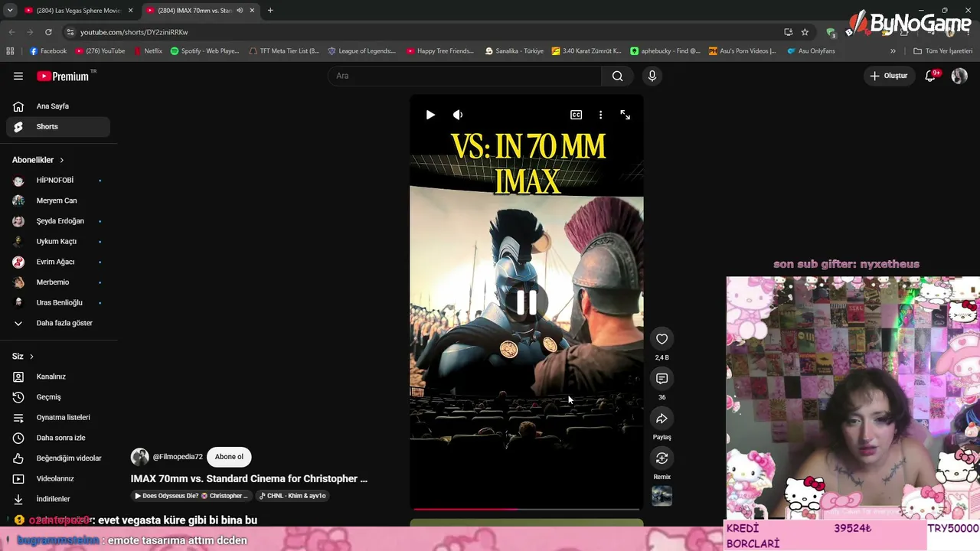Image resolution: width=980 pixels, height=551 pixels.
Task: Close the IMAX 70mm tab
Action: tap(252, 11)
